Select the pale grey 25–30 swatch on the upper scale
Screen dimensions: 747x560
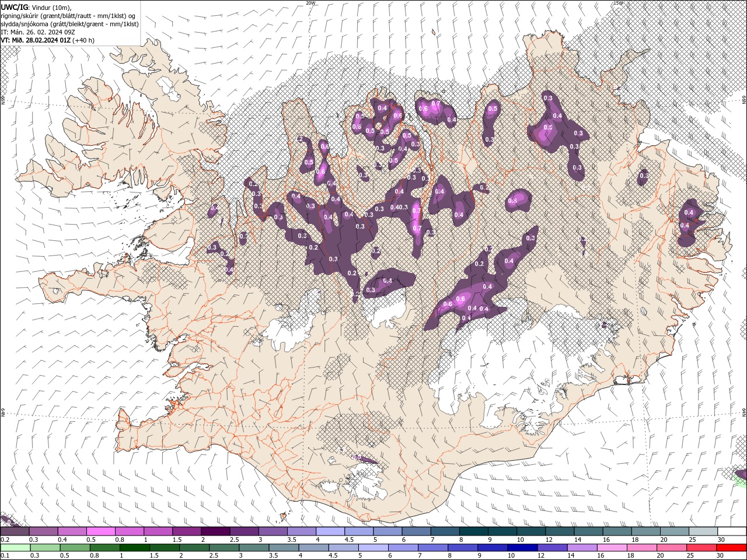(x=703, y=531)
